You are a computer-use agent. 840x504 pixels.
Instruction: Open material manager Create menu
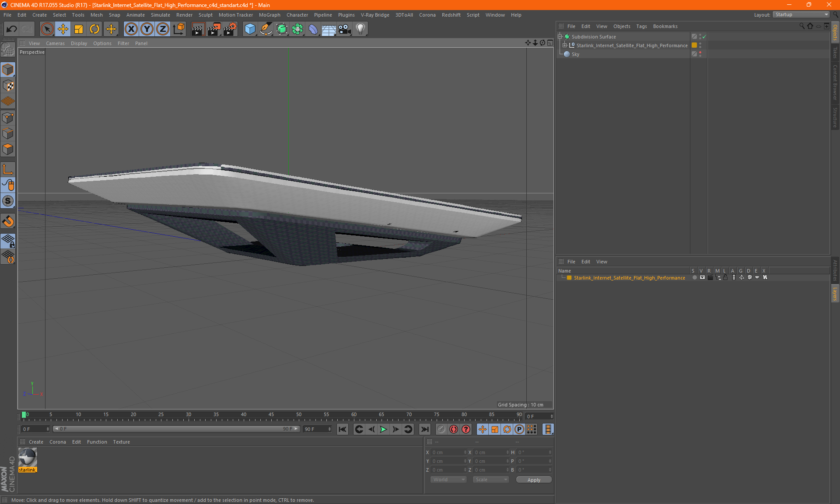pyautogui.click(x=36, y=442)
